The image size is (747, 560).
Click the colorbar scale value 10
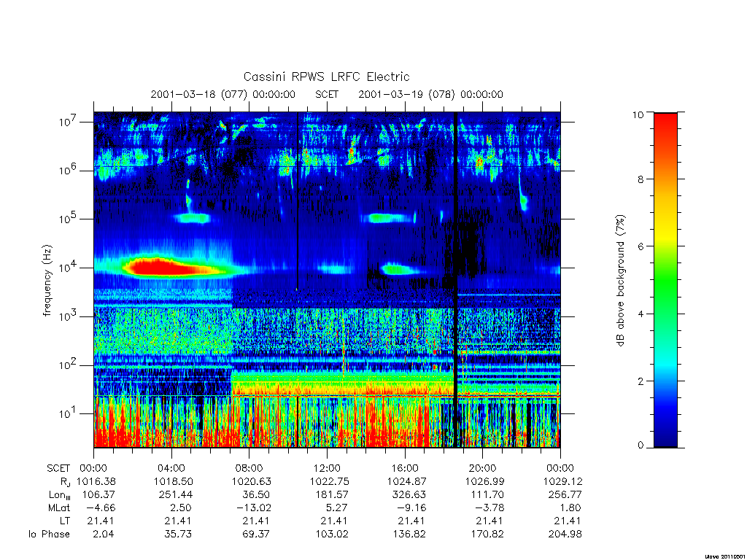(638, 114)
